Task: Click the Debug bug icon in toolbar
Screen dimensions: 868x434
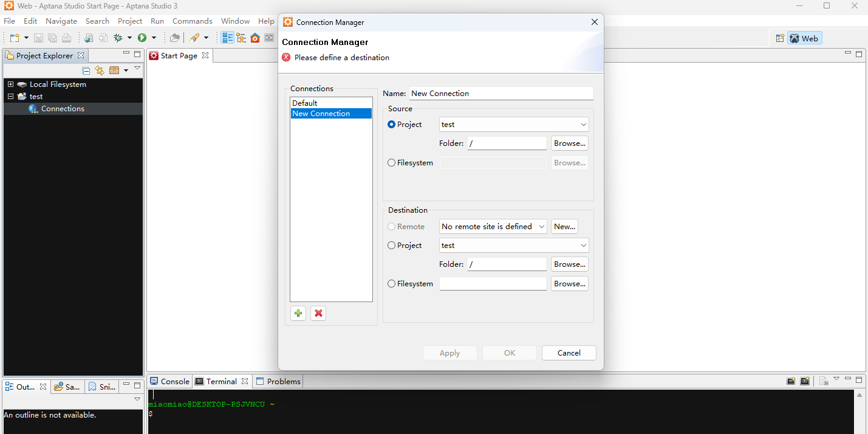Action: coord(118,38)
